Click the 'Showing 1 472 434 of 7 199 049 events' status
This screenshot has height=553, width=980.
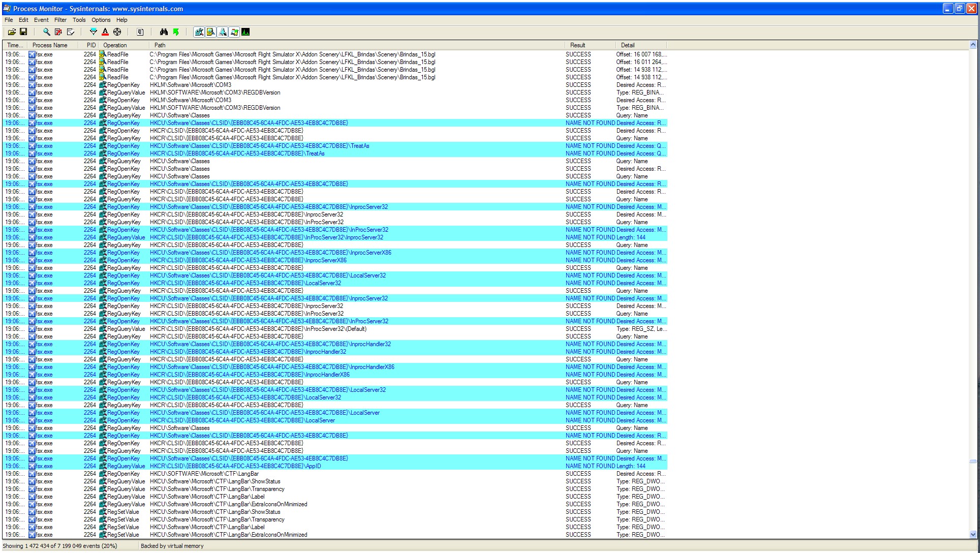(60, 546)
